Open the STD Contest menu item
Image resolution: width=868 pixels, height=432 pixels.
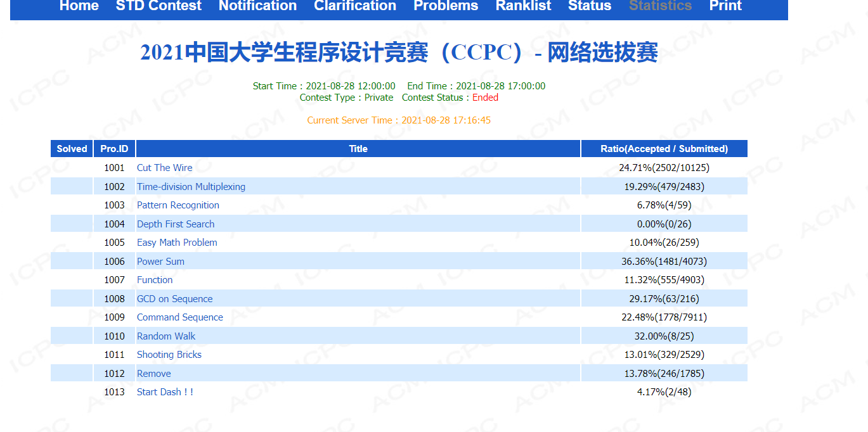click(159, 6)
